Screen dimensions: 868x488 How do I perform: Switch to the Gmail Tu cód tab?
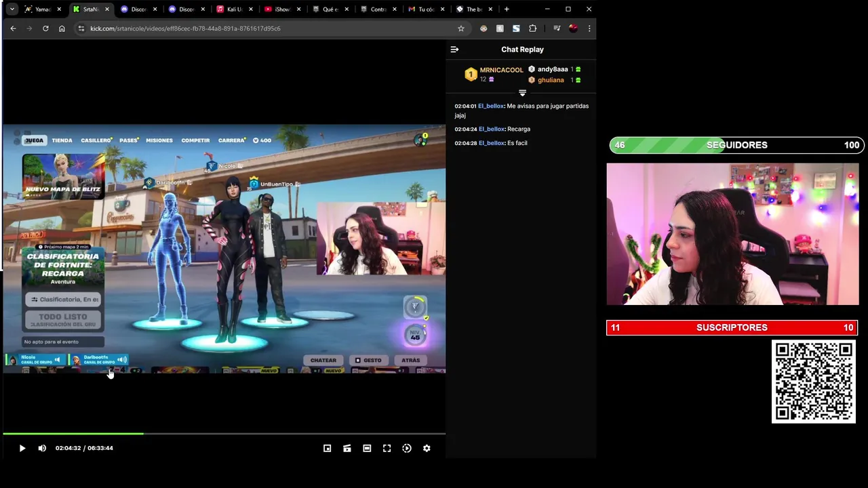427,9
